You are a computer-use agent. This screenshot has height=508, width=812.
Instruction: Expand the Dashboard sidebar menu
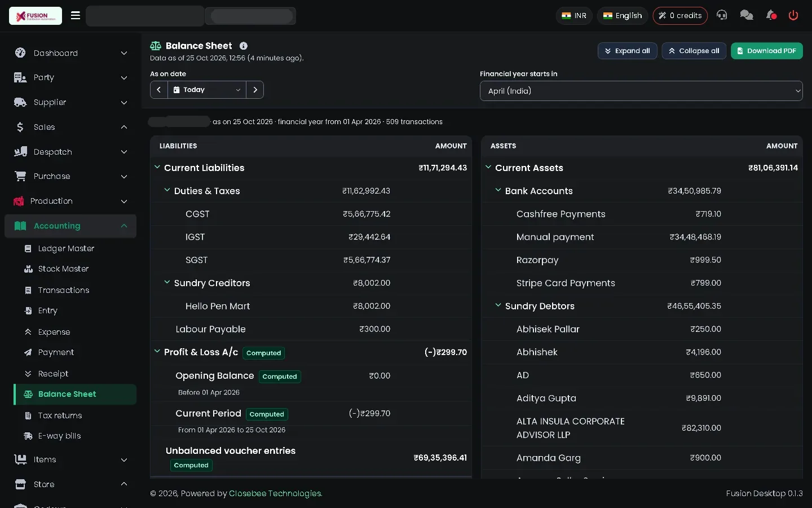(x=70, y=53)
